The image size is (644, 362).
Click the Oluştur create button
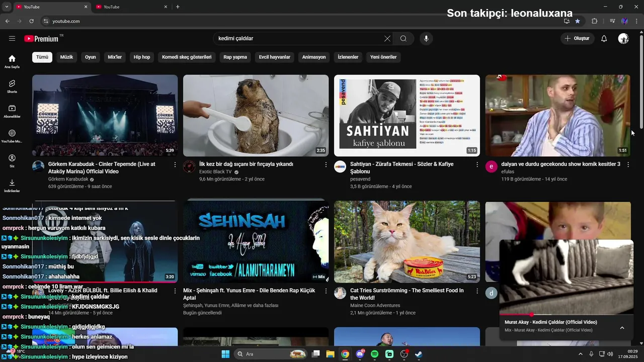point(578,39)
